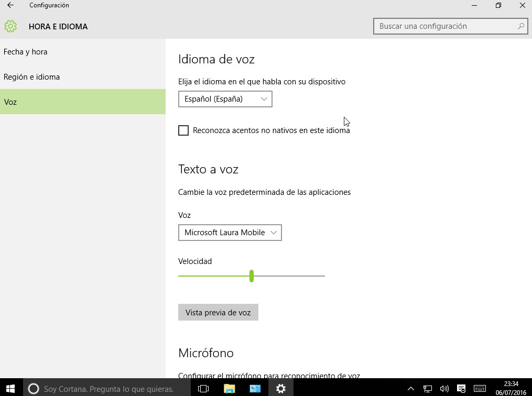Image resolution: width=532 pixels, height=396 pixels.
Task: Click the back arrow in the title bar
Action: coord(10,5)
